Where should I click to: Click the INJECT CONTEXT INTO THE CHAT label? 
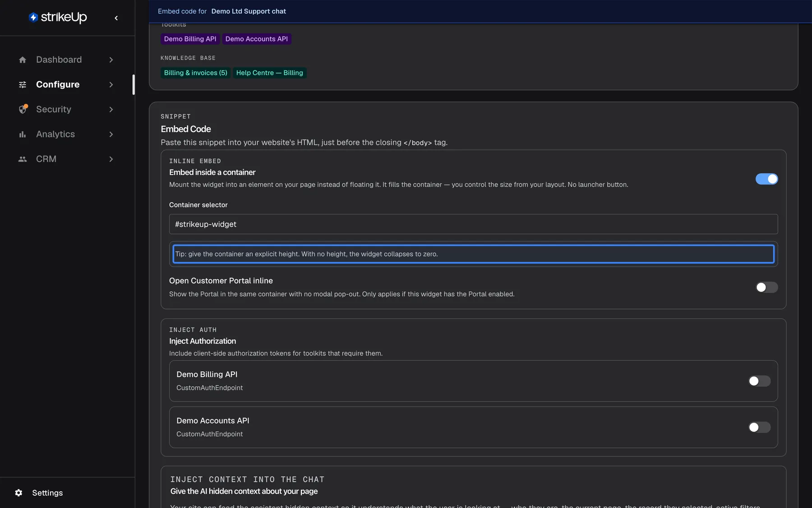pos(247,480)
